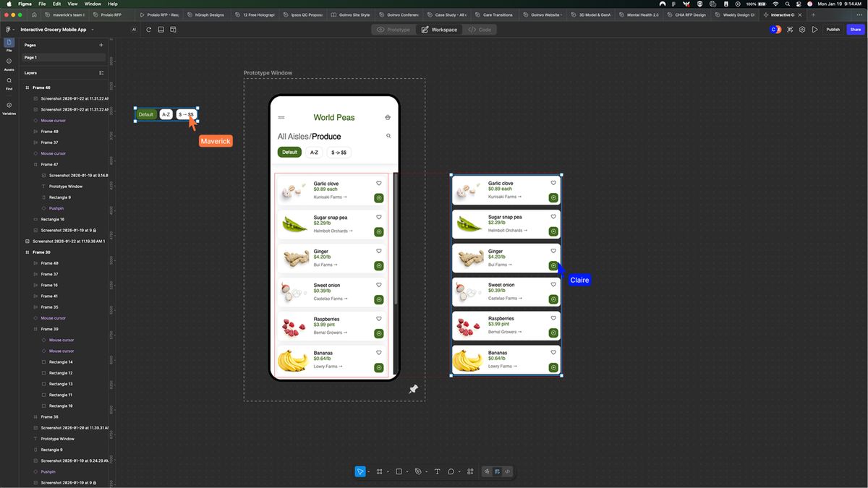Switch to the Prototype tab
Viewport: 868px width, 488px height.
tap(394, 30)
